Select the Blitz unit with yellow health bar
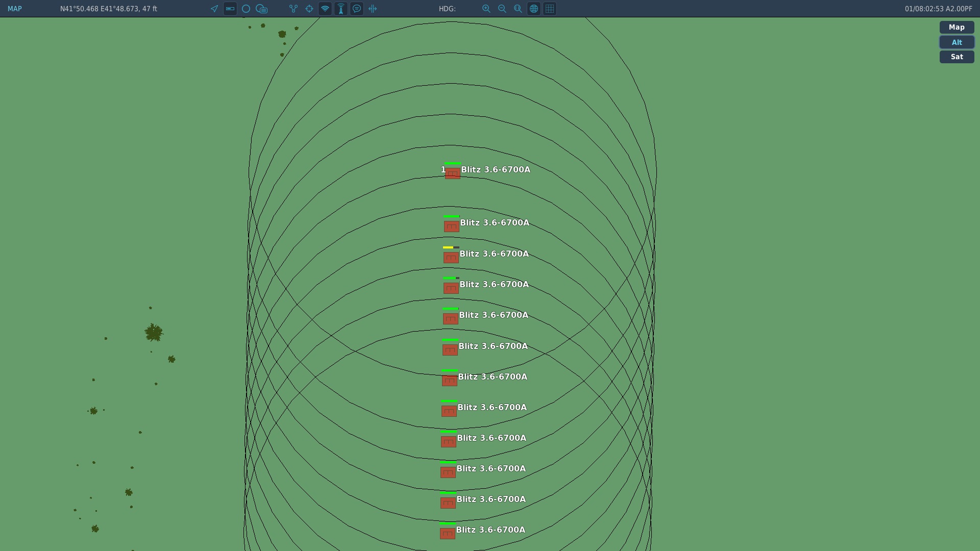980x551 pixels. pos(451,258)
